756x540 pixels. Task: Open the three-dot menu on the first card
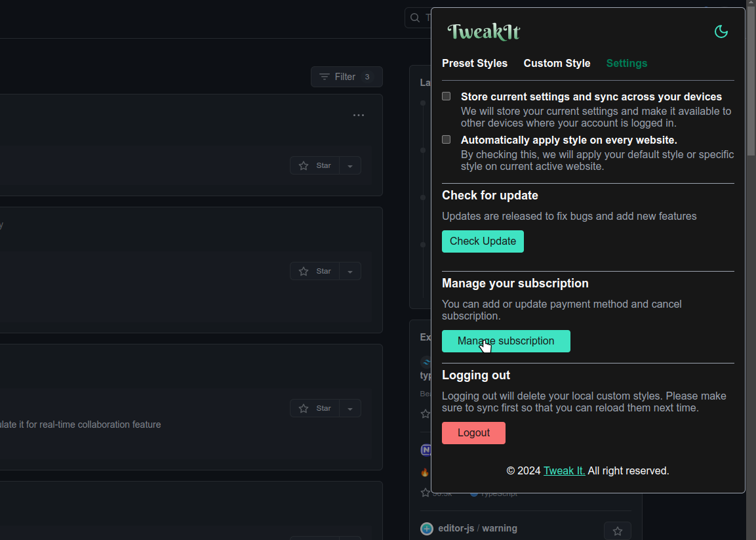pyautogui.click(x=358, y=115)
